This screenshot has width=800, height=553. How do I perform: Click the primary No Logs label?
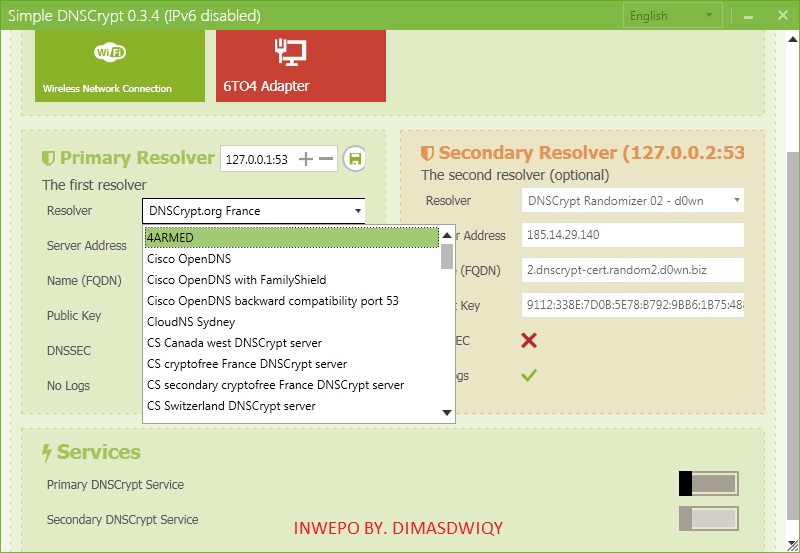pos(68,386)
